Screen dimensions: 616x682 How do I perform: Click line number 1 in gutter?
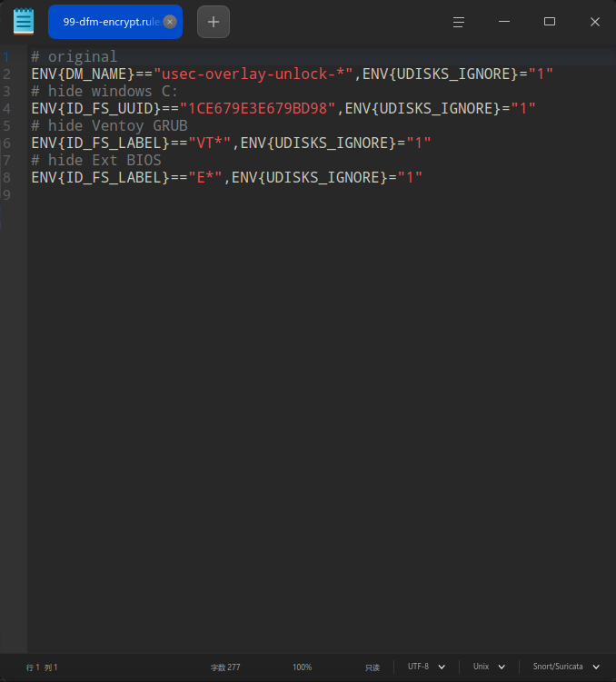pos(6,57)
